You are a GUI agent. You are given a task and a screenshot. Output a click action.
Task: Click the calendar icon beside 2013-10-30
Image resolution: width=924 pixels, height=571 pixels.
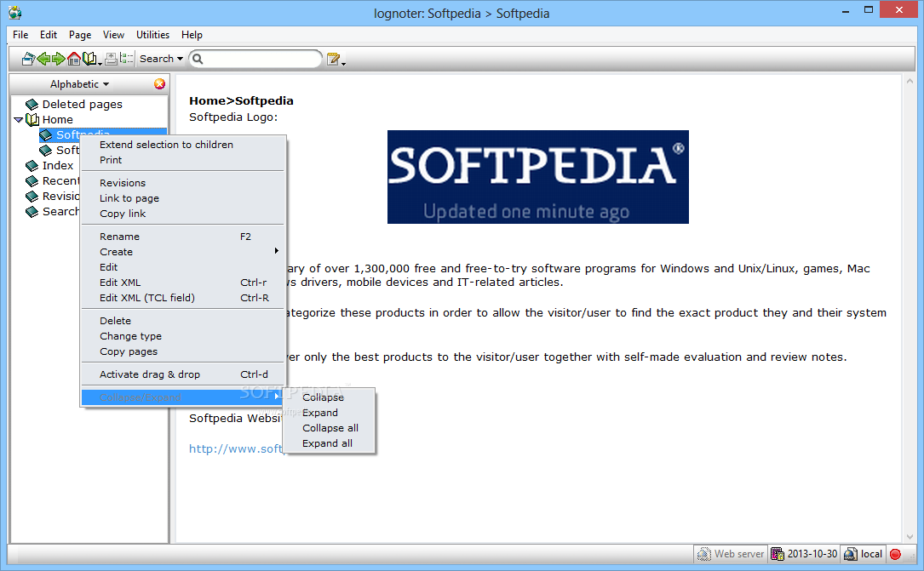778,554
